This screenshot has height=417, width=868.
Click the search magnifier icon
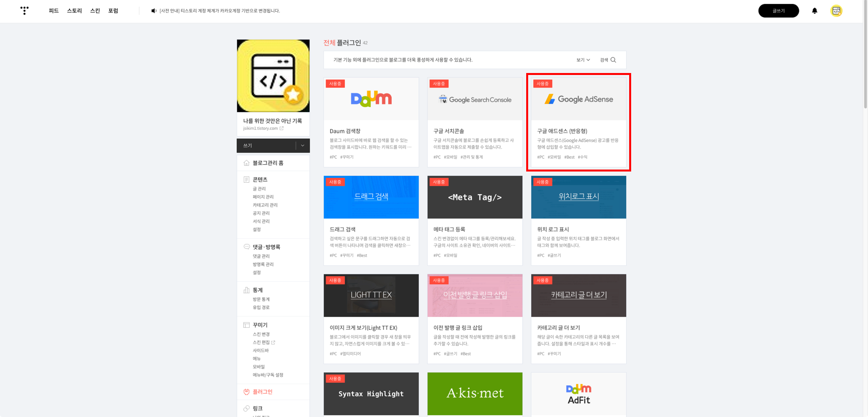(613, 60)
